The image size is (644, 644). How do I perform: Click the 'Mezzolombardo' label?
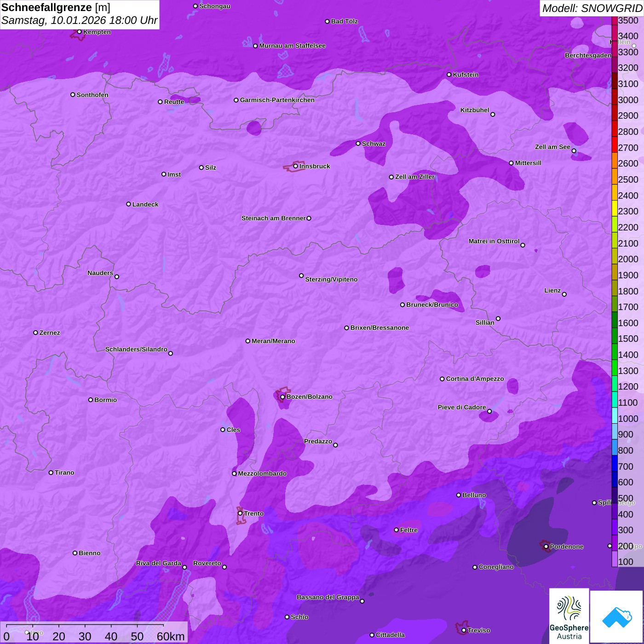tap(263, 473)
